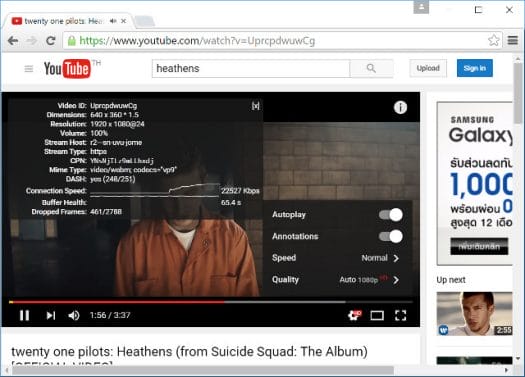This screenshot has width=525, height=377.
Task: Mute the tab with its audio icon
Action: (113, 21)
